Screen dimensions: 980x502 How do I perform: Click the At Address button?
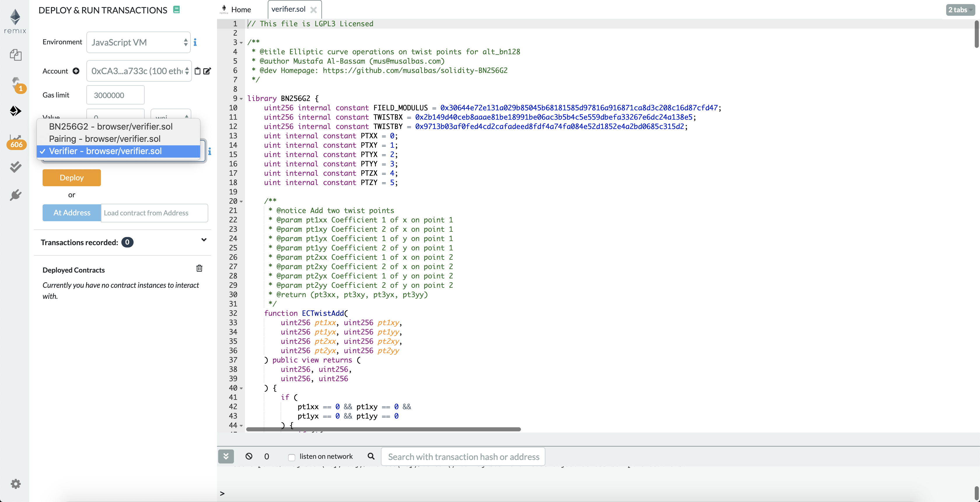(71, 213)
